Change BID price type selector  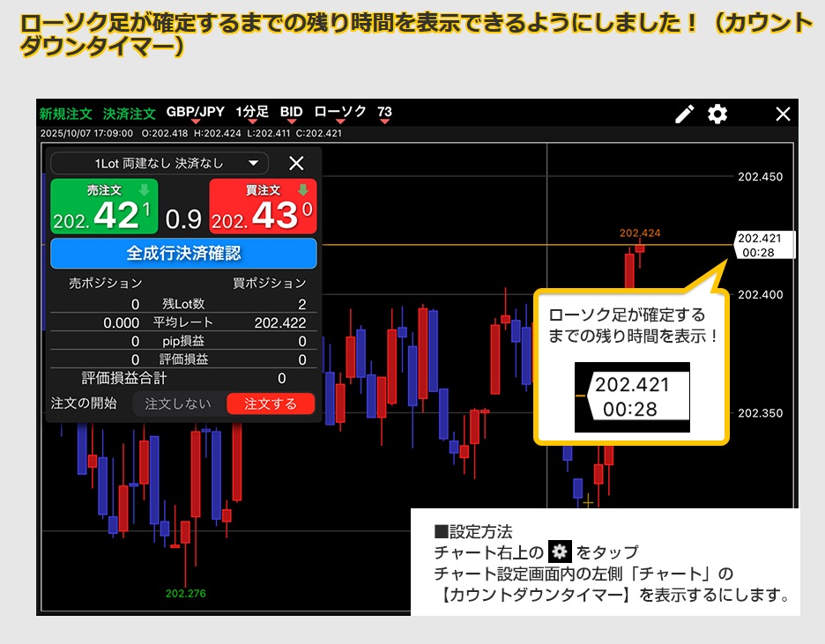pos(292,113)
